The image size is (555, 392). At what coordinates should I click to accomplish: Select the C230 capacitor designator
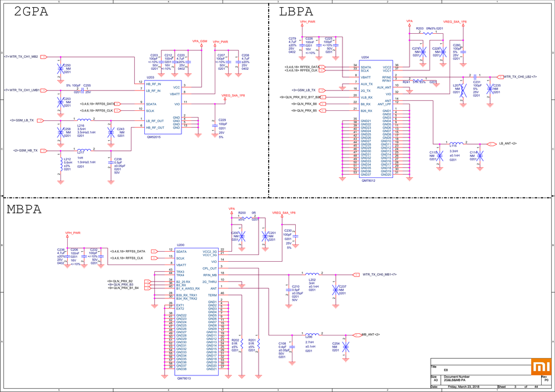click(x=287, y=231)
